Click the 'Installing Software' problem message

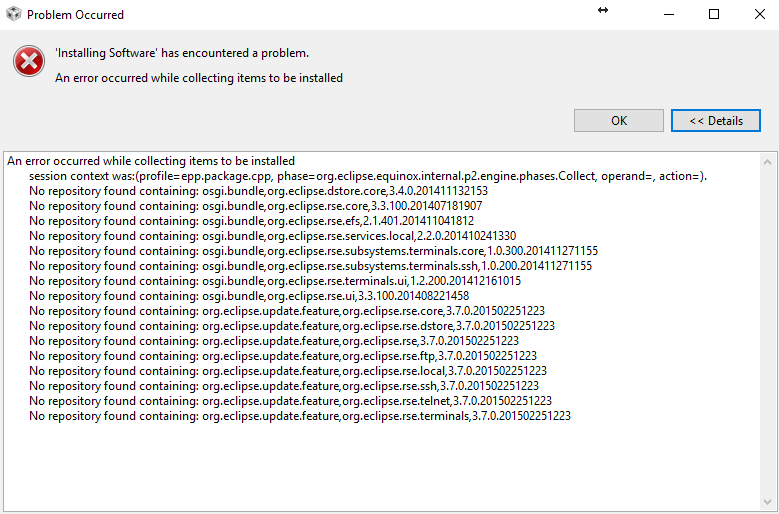tap(182, 53)
